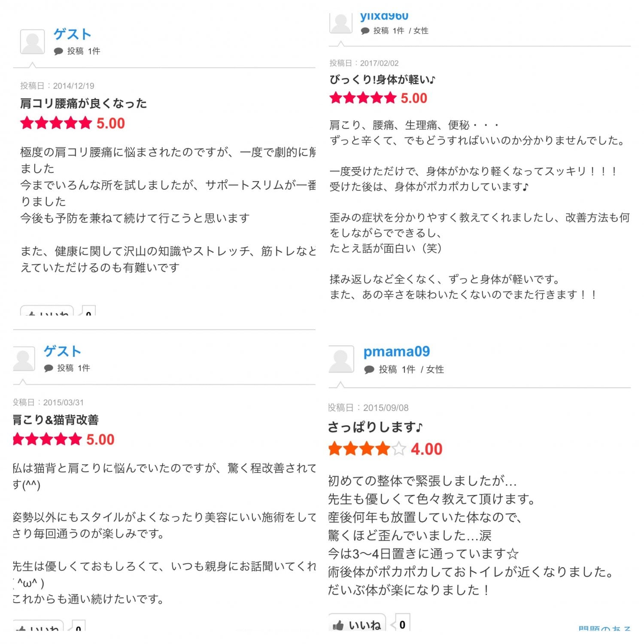Open the pmama09 user profile link
The width and height of the screenshot is (644, 644).
396,352
